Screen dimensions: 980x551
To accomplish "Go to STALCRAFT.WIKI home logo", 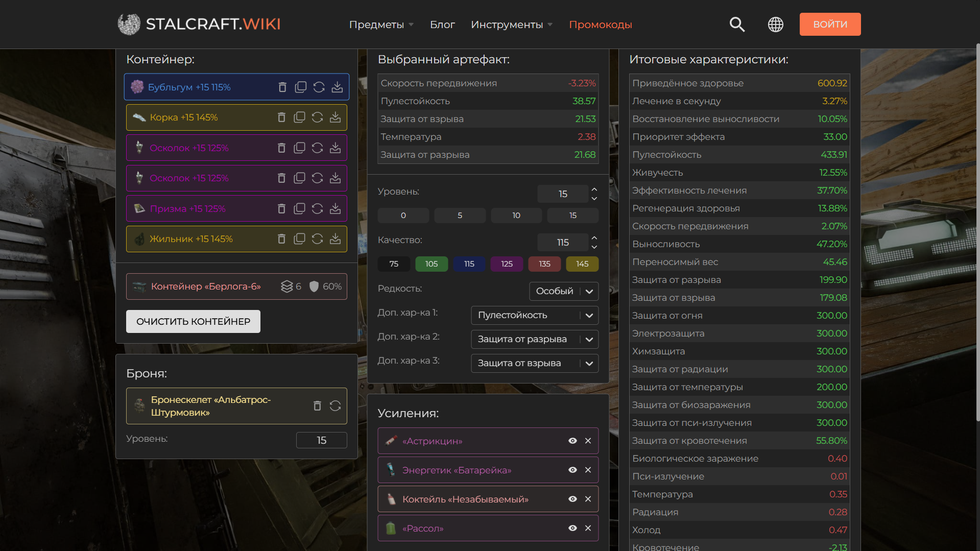I will 199,24.
